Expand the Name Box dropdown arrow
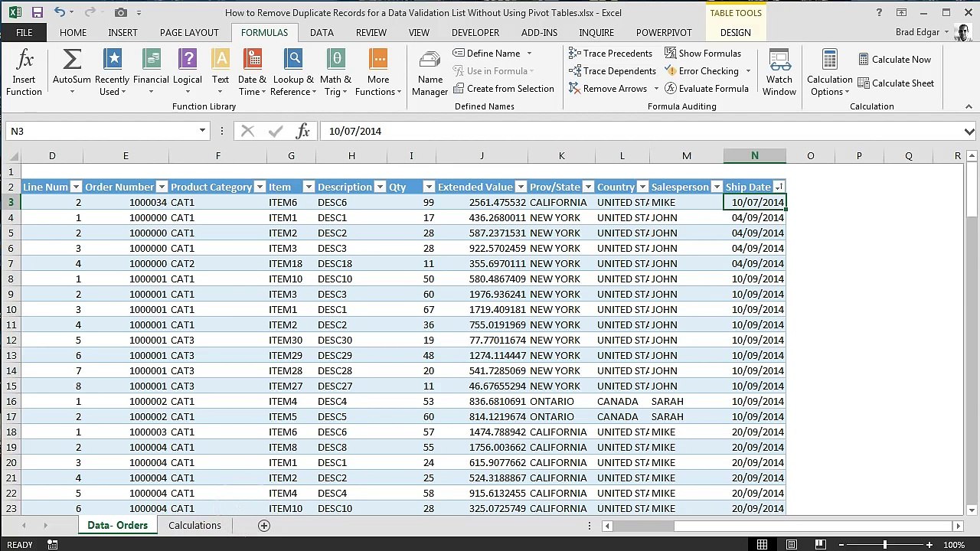 [202, 132]
